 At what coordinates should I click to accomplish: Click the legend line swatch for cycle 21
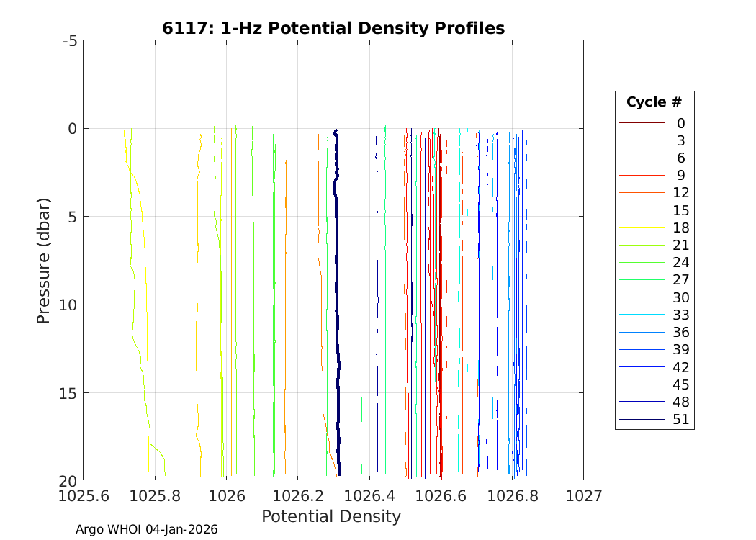[x=641, y=246]
